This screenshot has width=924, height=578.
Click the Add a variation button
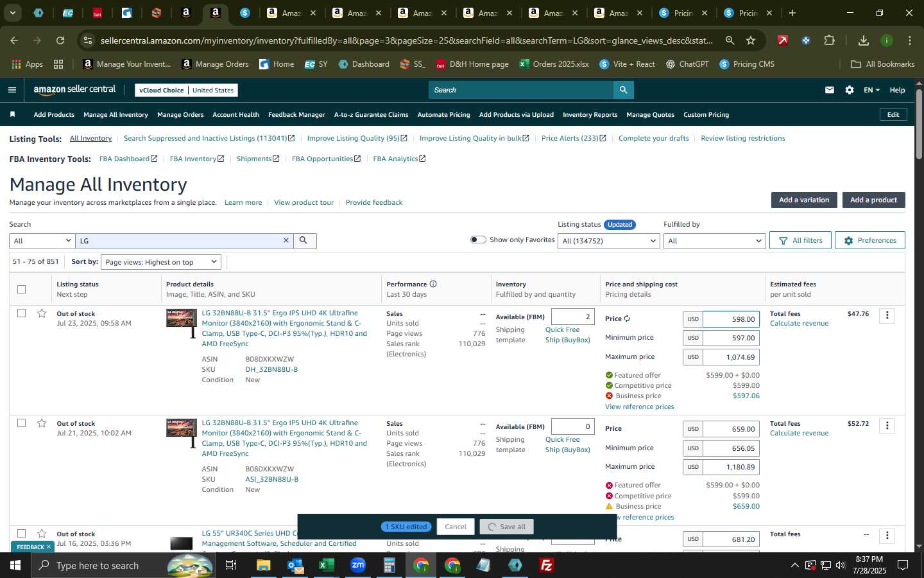click(804, 200)
